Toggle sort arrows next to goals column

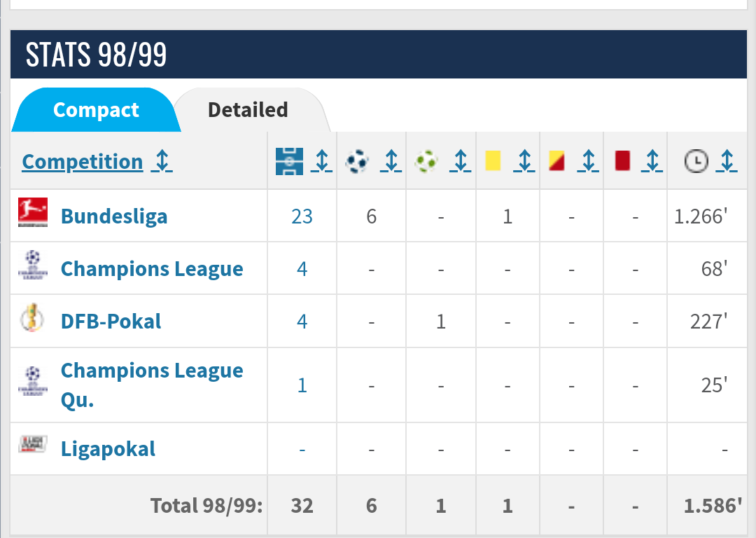click(391, 161)
